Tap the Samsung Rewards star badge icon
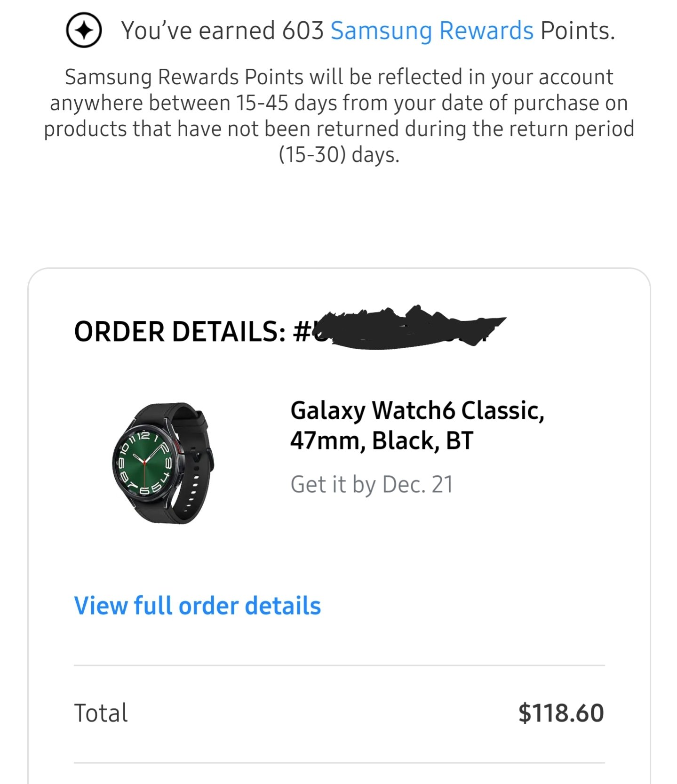 coord(84,31)
